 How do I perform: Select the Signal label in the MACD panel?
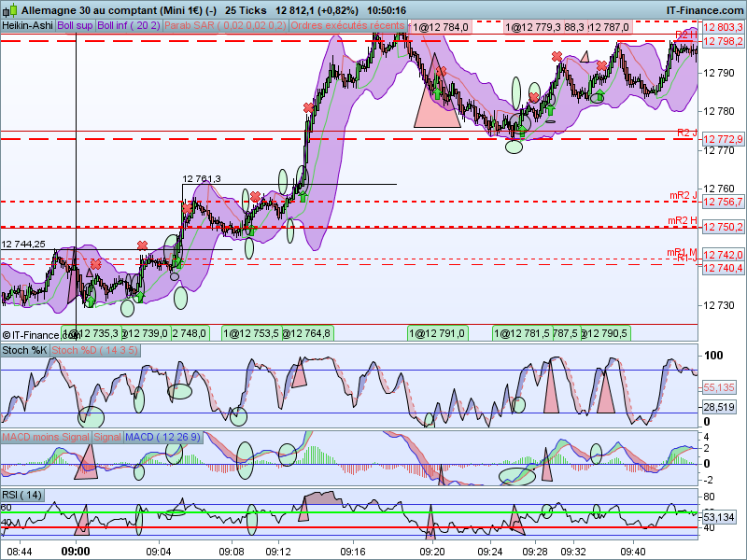pyautogui.click(x=107, y=437)
